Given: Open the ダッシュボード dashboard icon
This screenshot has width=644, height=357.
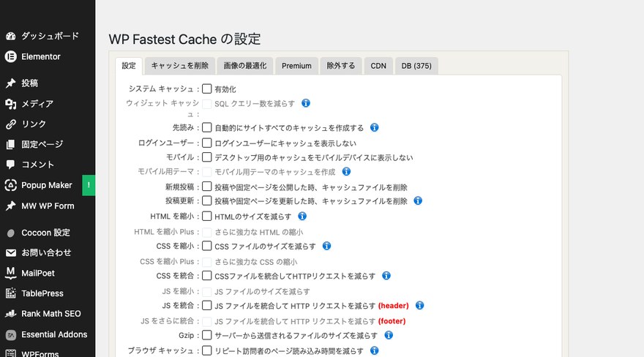Looking at the screenshot, I should 11,36.
